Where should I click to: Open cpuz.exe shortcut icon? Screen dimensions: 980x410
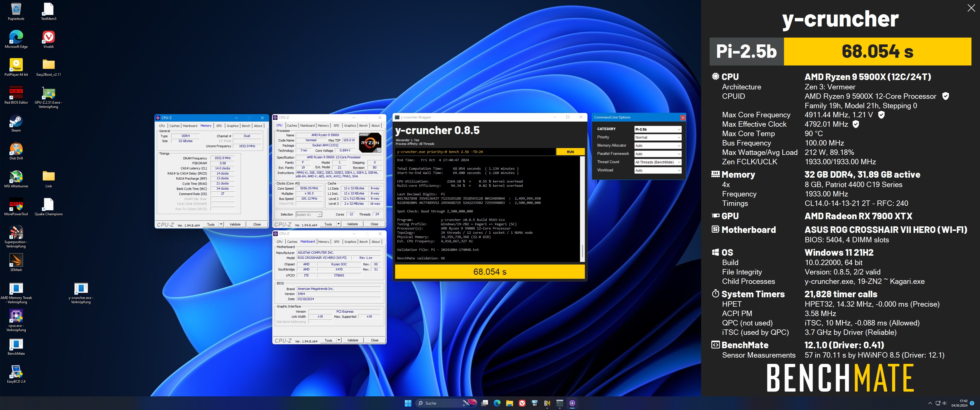pos(16,320)
